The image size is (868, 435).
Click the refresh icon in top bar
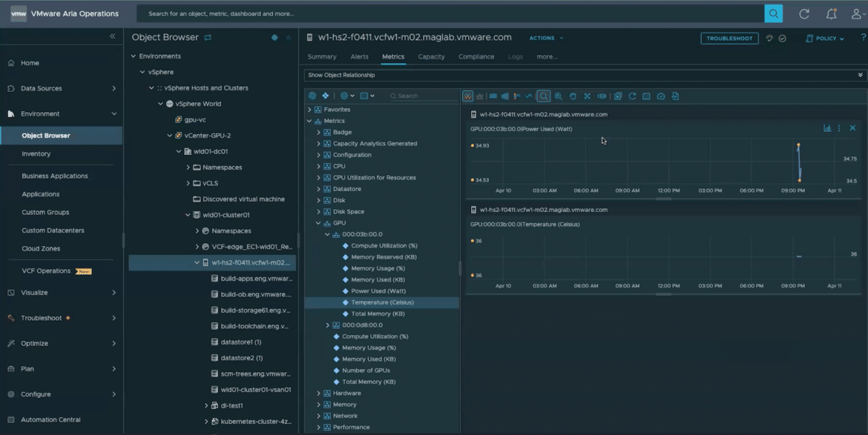coord(803,14)
